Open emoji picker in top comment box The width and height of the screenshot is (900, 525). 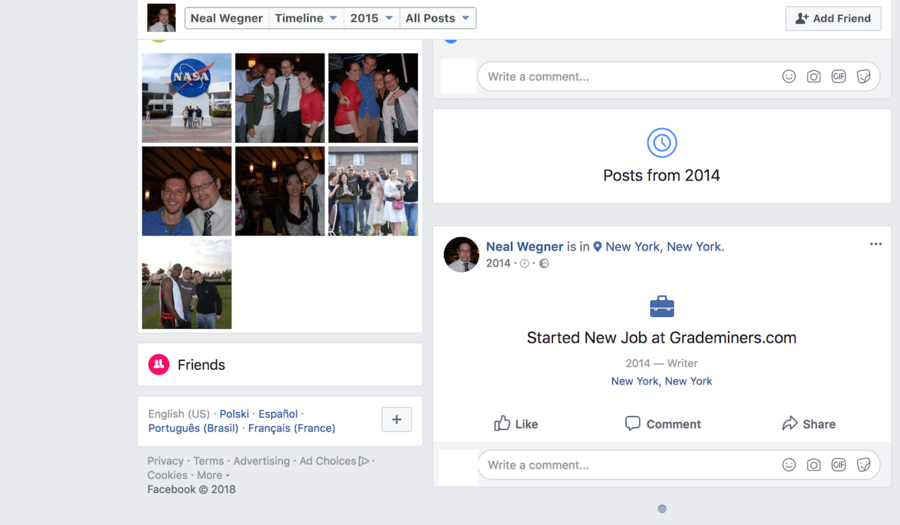click(x=789, y=76)
